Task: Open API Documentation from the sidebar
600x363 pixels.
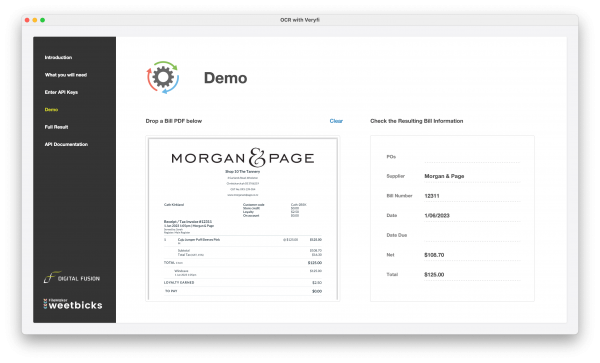Action: point(66,144)
